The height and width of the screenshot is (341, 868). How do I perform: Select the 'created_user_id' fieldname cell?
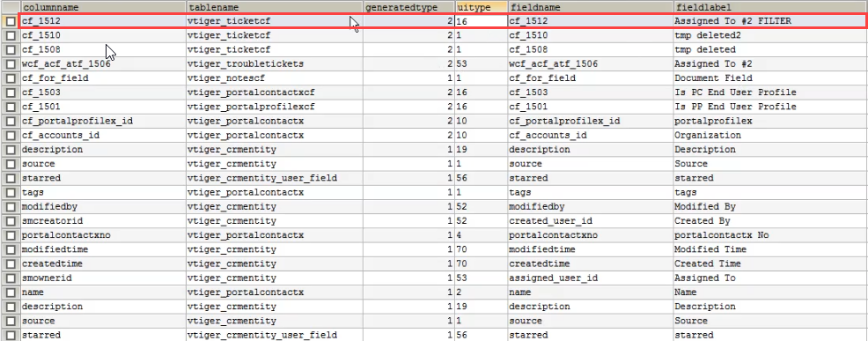590,221
